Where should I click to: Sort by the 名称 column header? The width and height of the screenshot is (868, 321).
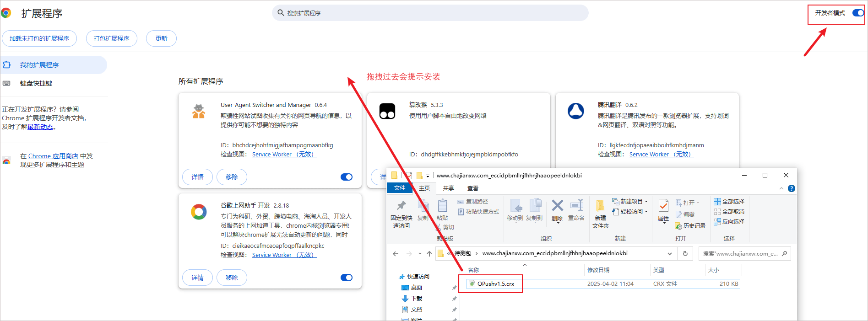473,270
